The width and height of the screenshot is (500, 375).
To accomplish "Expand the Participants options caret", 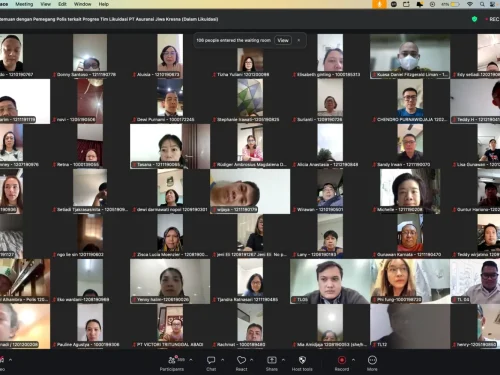I will pos(191,360).
